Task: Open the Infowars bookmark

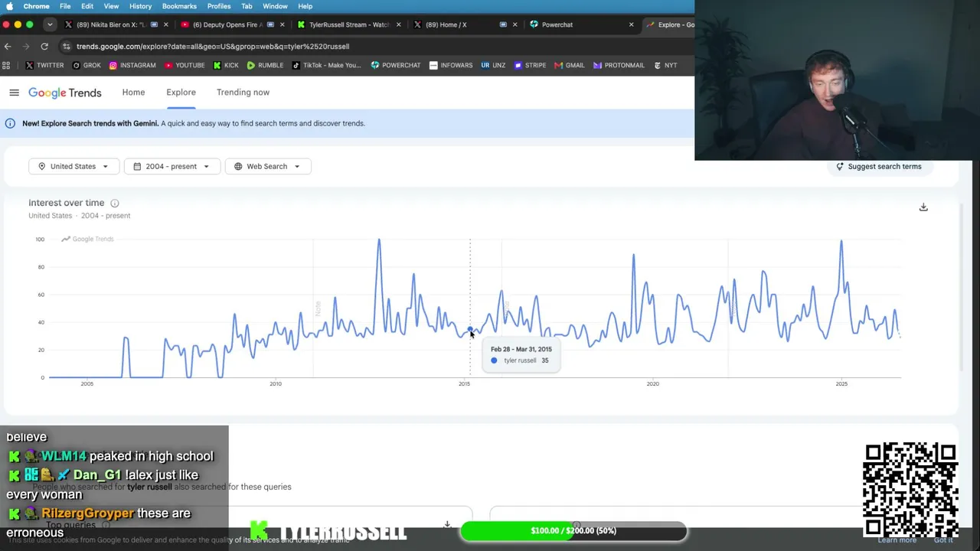Action: [x=451, y=65]
